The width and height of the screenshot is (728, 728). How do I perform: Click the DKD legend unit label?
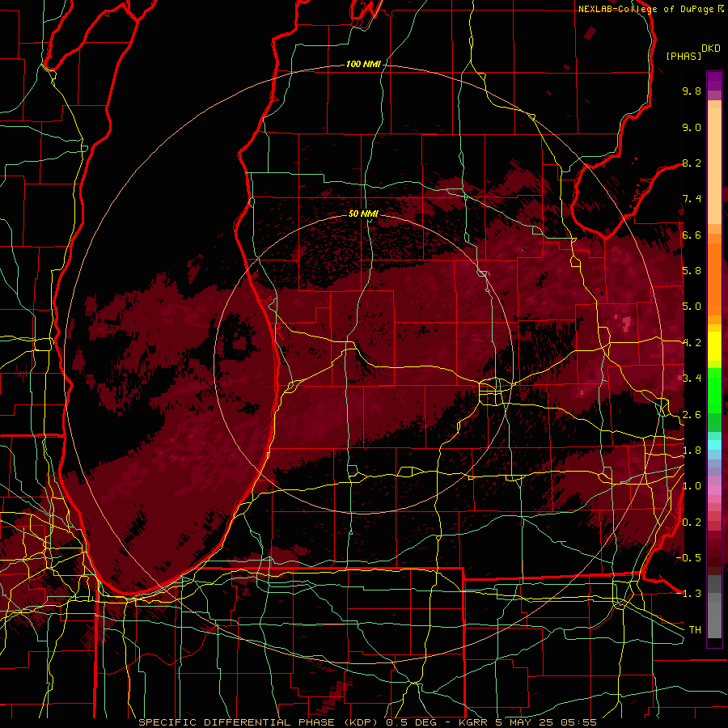tap(711, 49)
